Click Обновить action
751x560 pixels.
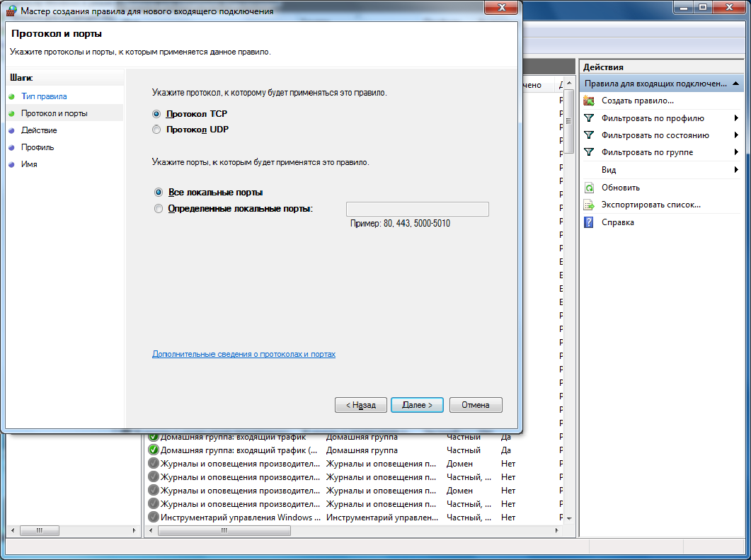coord(621,188)
